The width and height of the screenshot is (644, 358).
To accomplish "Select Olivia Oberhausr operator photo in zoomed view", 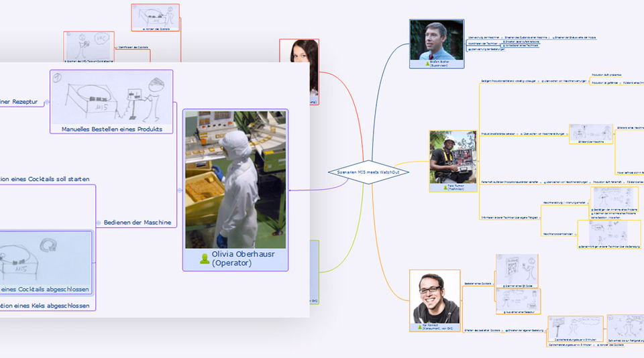I will coord(235,180).
